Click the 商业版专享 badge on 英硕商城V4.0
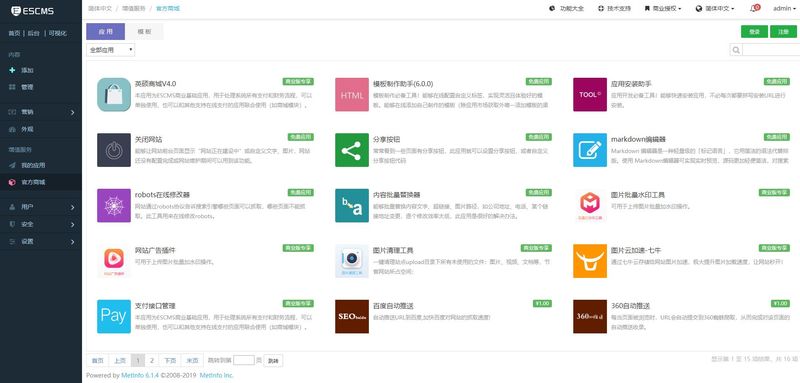Image resolution: width=800 pixels, height=383 pixels. [x=298, y=82]
